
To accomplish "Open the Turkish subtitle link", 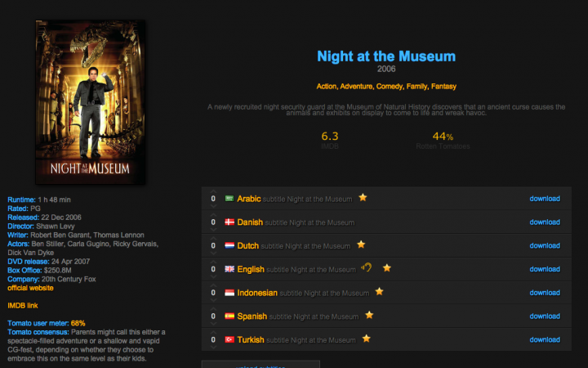I will [296, 340].
